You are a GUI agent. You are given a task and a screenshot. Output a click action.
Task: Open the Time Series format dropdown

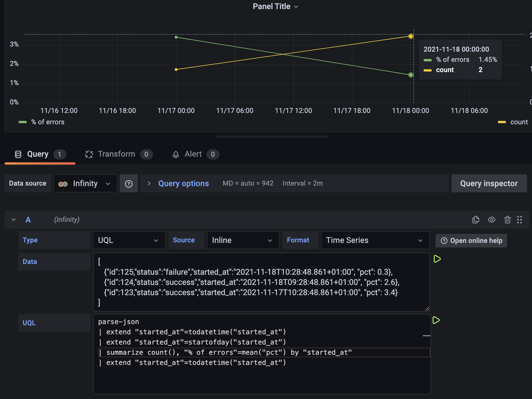pyautogui.click(x=375, y=240)
